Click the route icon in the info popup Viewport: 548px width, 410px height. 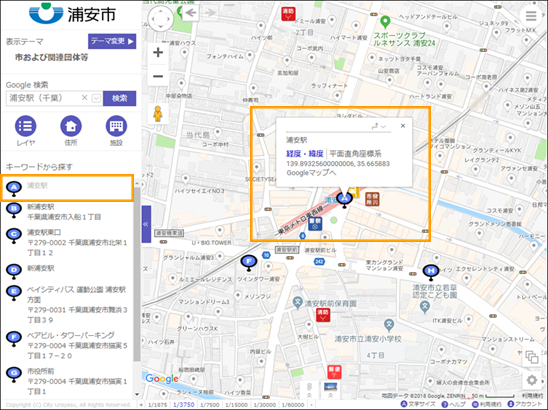[375, 126]
